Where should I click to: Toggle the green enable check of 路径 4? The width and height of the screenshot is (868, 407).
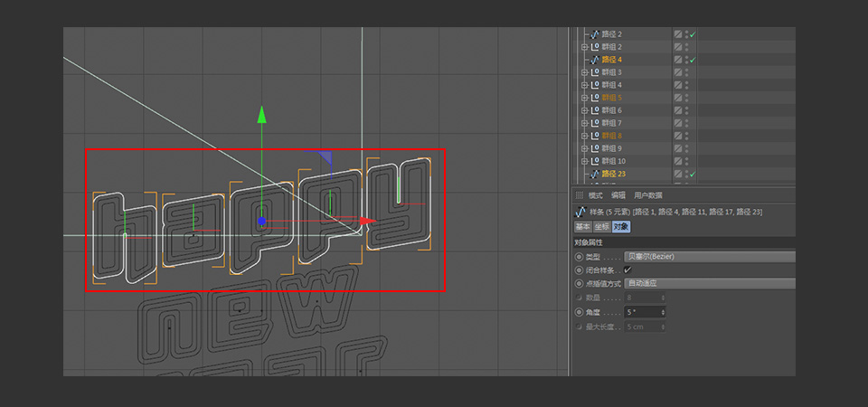[x=693, y=60]
